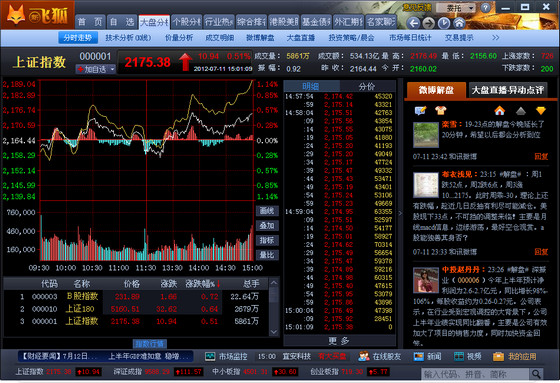Click 回复 link under 栾雪's post

pyautogui.click(x=541, y=156)
